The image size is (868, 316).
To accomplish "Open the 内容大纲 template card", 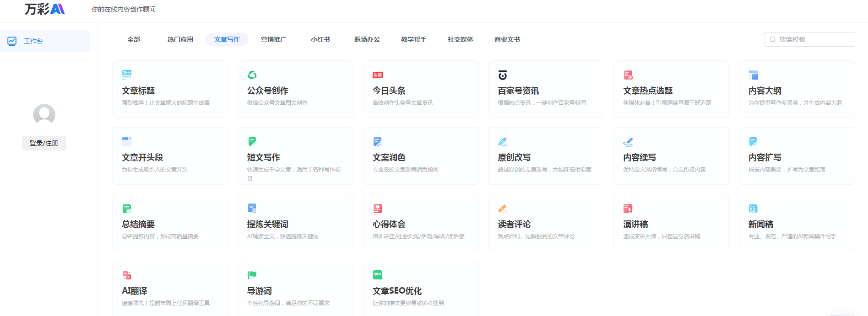I will (x=797, y=90).
